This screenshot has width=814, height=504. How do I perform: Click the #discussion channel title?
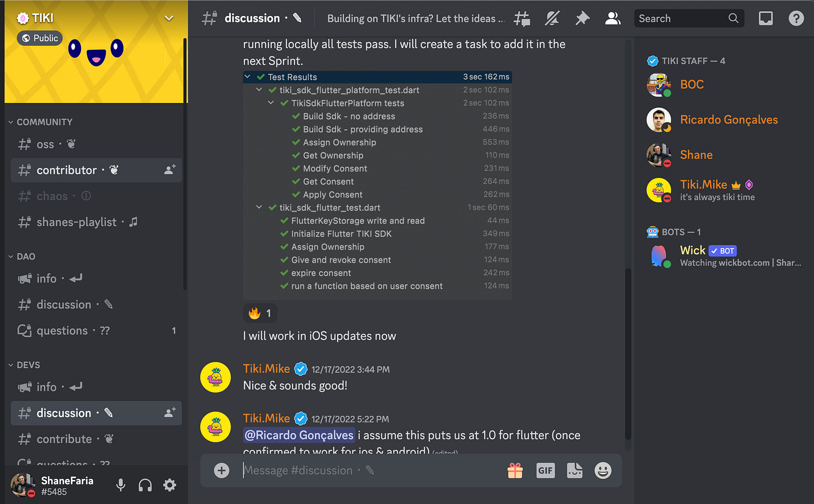(x=252, y=18)
